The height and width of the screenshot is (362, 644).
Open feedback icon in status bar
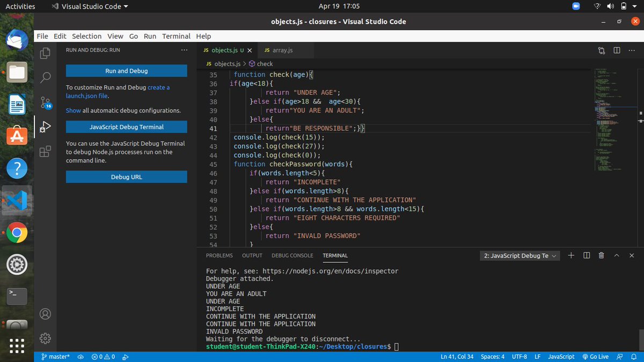(x=619, y=357)
